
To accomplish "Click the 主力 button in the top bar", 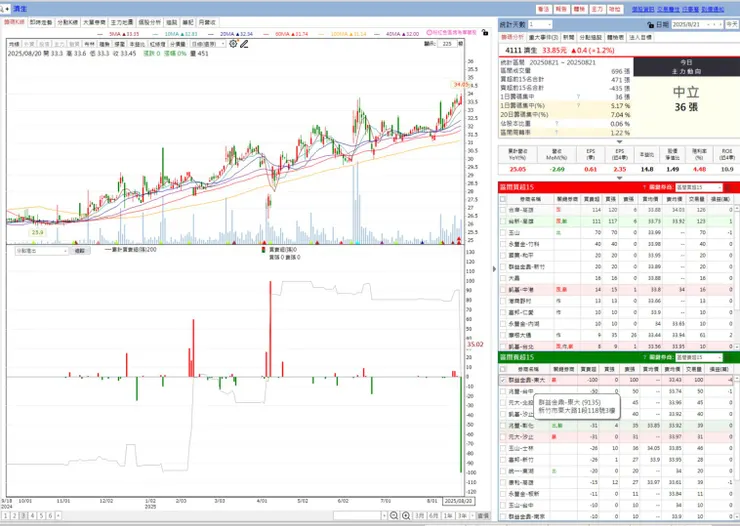I will click(597, 9).
